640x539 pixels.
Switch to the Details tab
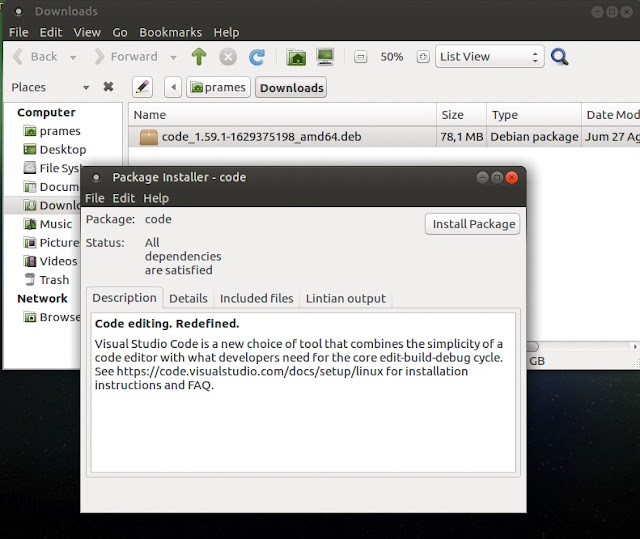click(188, 298)
